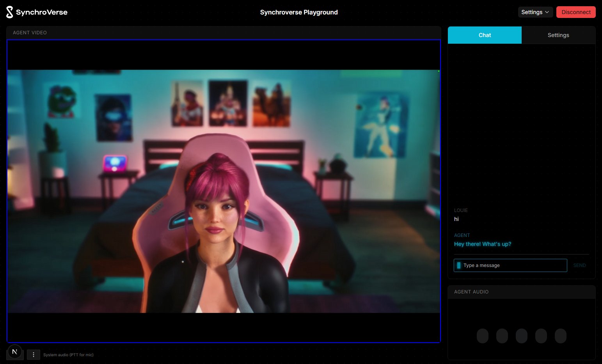Click the System audio (PTT for mic) label

point(68,355)
